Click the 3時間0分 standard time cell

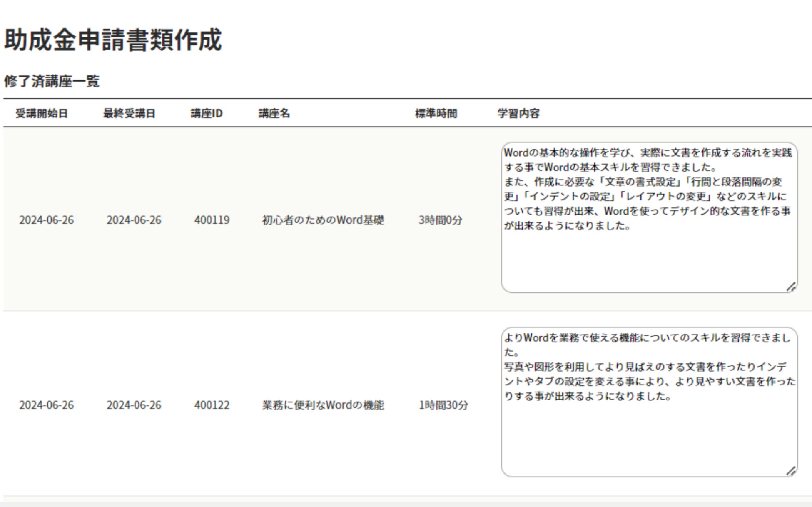pyautogui.click(x=440, y=220)
